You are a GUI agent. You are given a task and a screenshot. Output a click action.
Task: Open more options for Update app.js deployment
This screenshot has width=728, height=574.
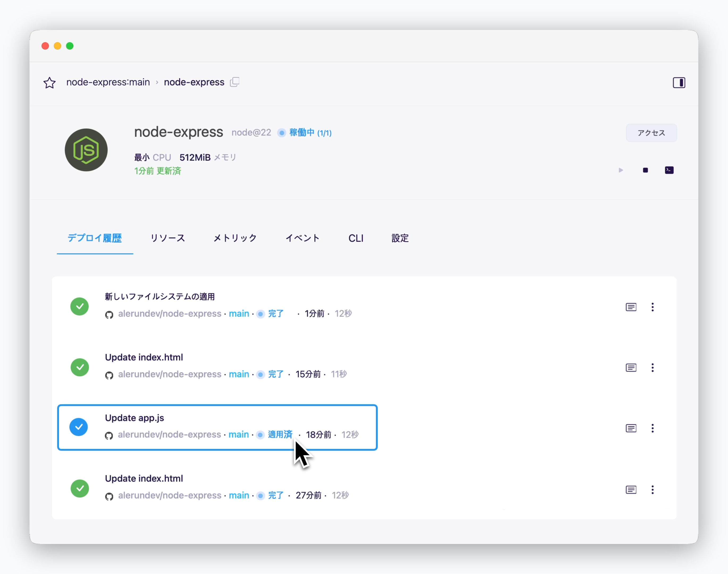pos(653,428)
